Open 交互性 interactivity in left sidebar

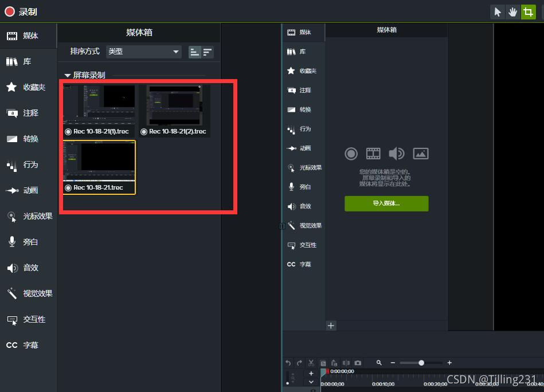coord(28,319)
